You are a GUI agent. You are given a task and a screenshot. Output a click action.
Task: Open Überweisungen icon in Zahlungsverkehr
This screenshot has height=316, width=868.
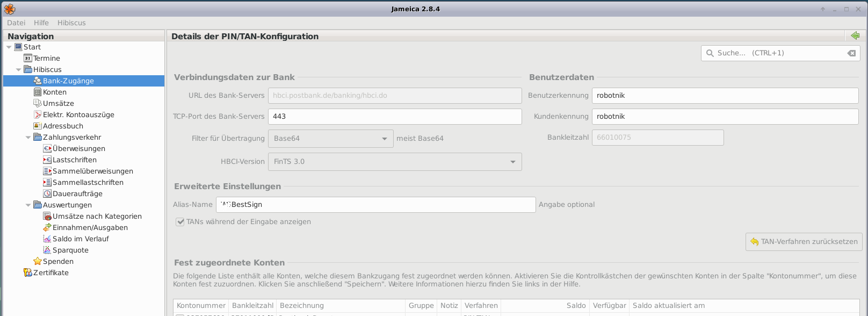(47, 148)
